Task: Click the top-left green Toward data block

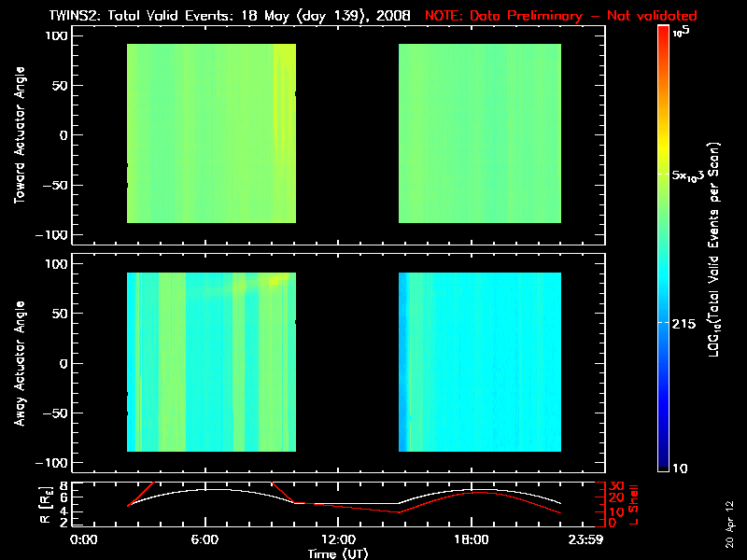Action: 211,133
